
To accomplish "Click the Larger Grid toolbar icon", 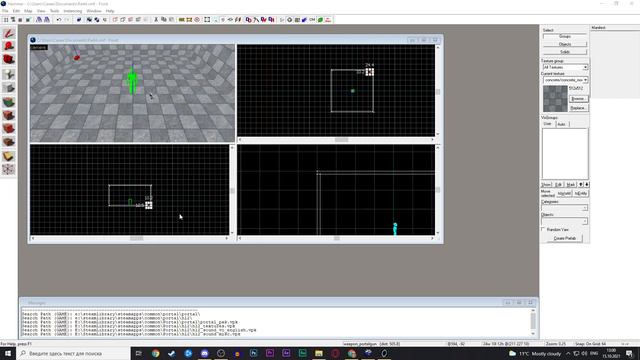I will [28, 20].
